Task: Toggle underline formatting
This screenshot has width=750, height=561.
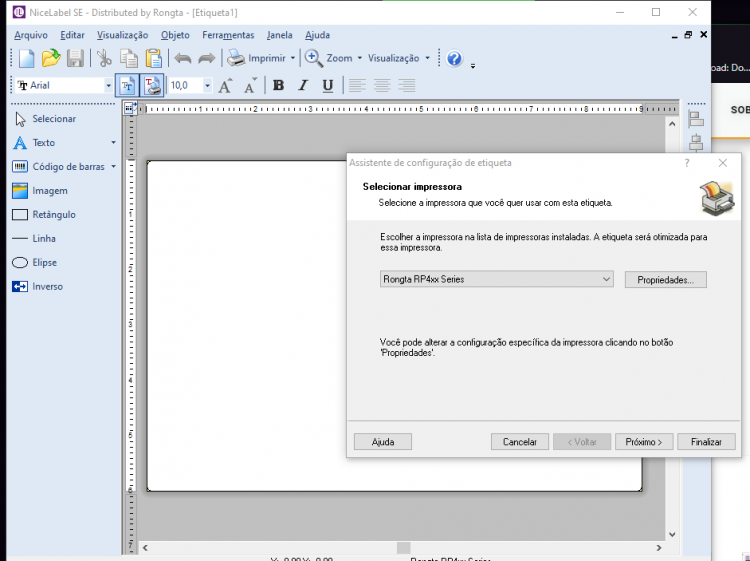Action: [328, 86]
